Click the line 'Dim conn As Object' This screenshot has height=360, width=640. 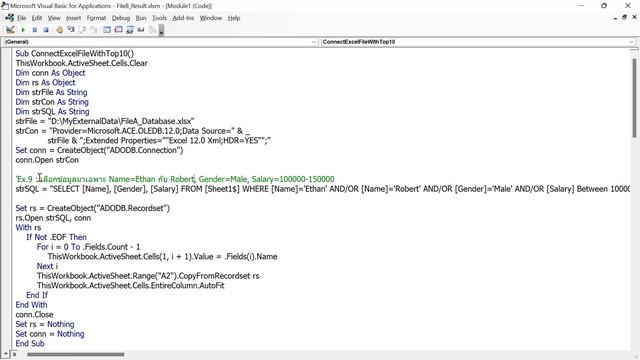pyautogui.click(x=50, y=73)
